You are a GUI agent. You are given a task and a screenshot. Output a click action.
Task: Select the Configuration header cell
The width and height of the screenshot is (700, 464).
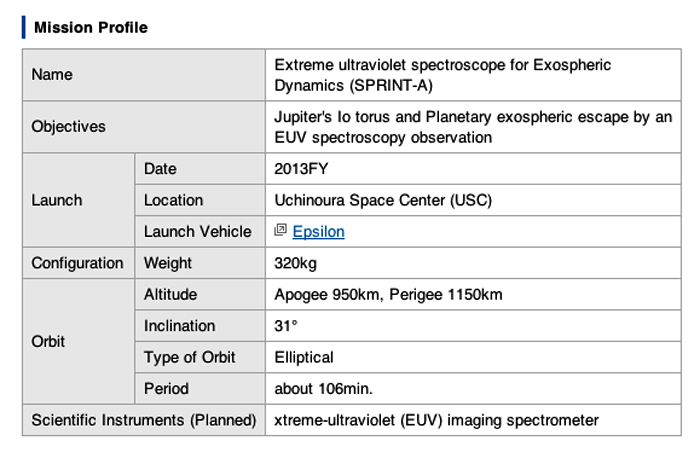[79, 263]
